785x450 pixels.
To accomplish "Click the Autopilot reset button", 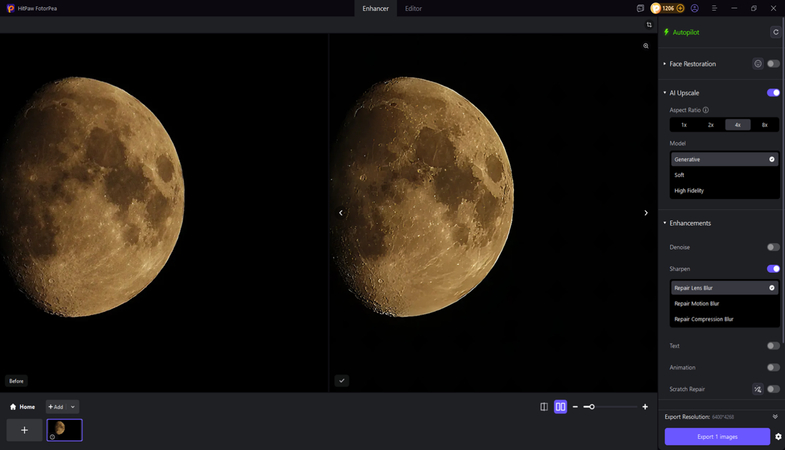I will coord(775,32).
